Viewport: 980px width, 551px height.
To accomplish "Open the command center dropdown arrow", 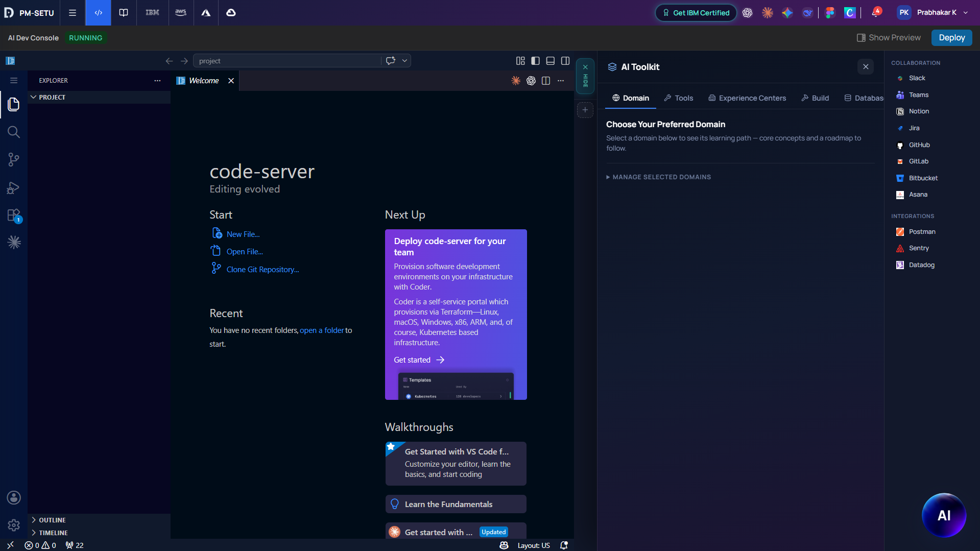I will [x=405, y=61].
